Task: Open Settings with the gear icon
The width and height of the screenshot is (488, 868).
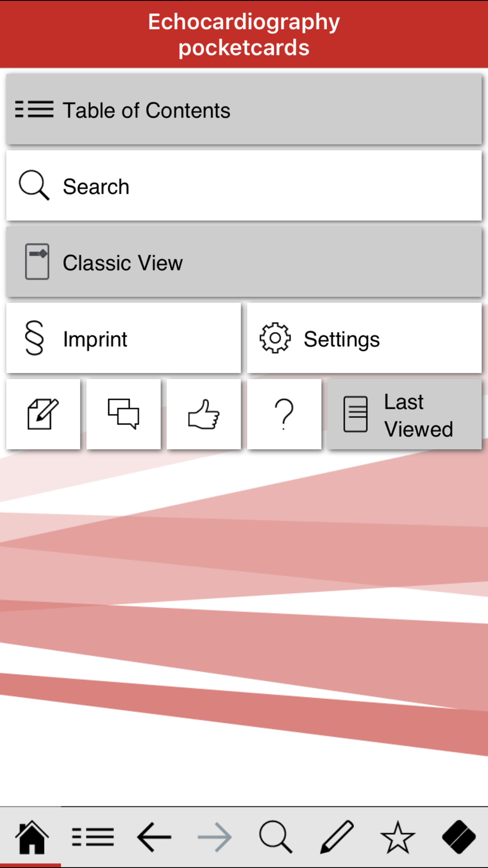Action: (x=365, y=338)
